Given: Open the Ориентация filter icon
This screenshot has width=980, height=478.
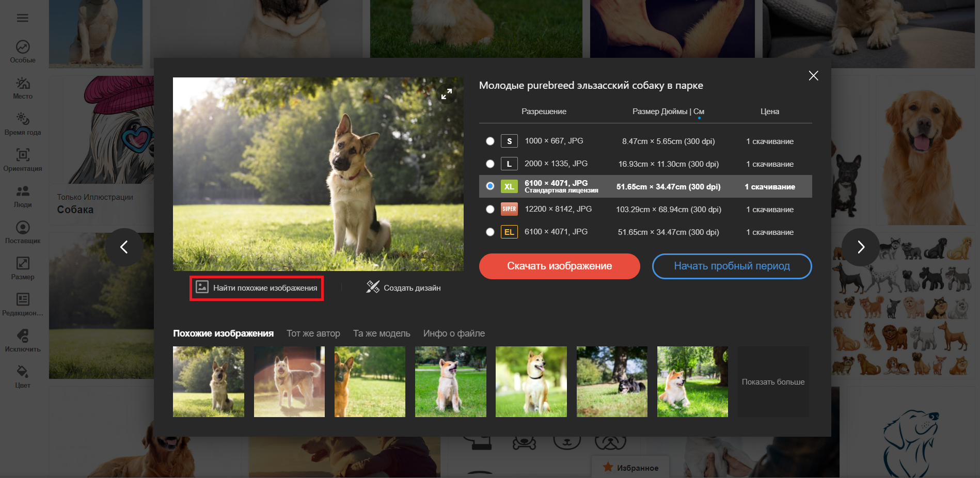Looking at the screenshot, I should [23, 155].
